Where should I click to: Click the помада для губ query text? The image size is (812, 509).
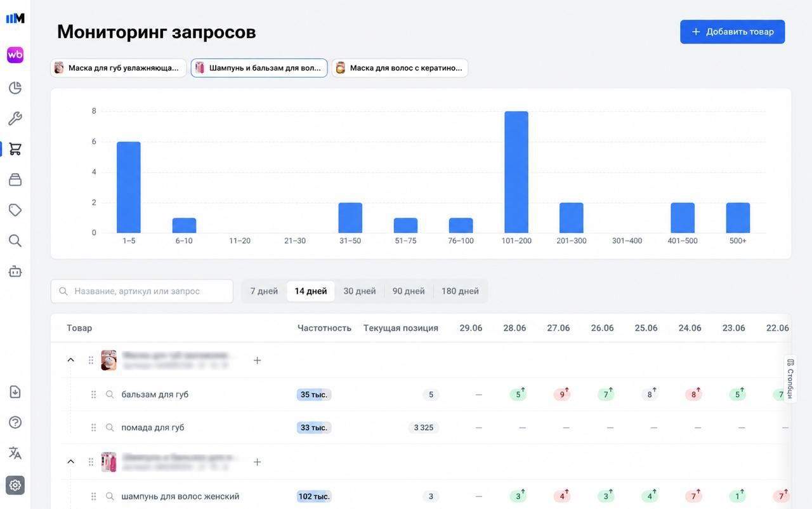tap(153, 428)
